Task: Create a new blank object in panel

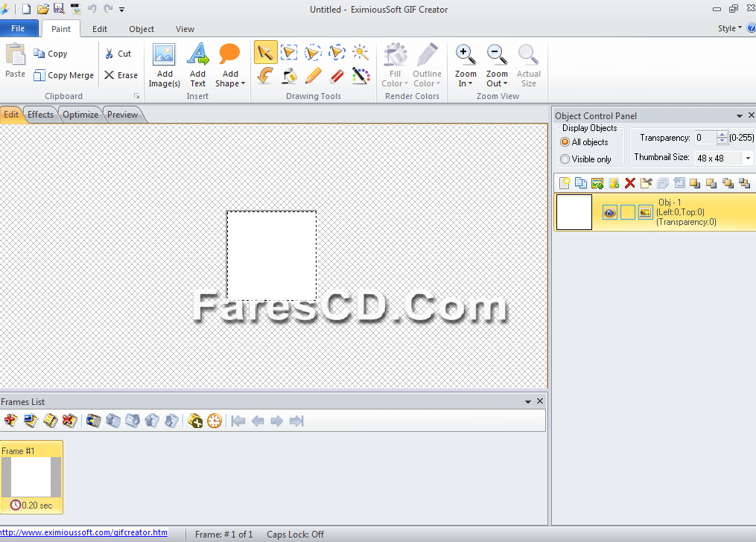Action: click(x=565, y=183)
